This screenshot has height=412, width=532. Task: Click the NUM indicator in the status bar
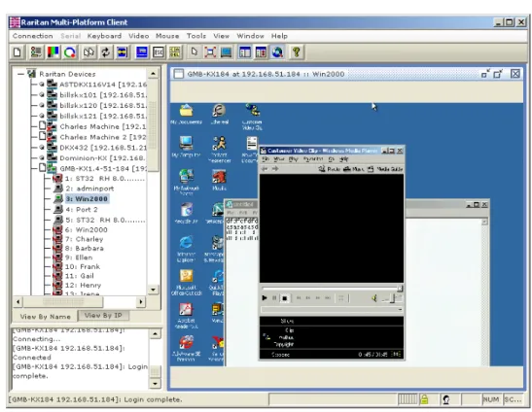click(491, 399)
